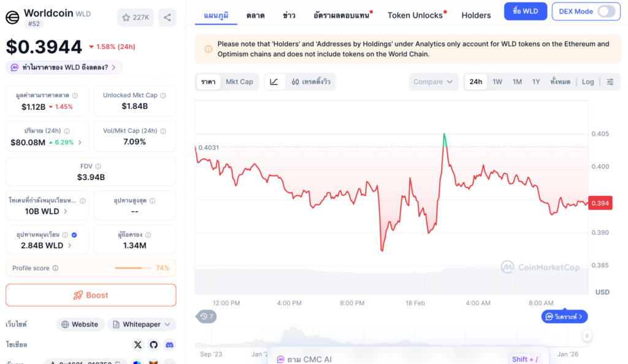
Task: Open the Holders tab
Action: tap(476, 15)
